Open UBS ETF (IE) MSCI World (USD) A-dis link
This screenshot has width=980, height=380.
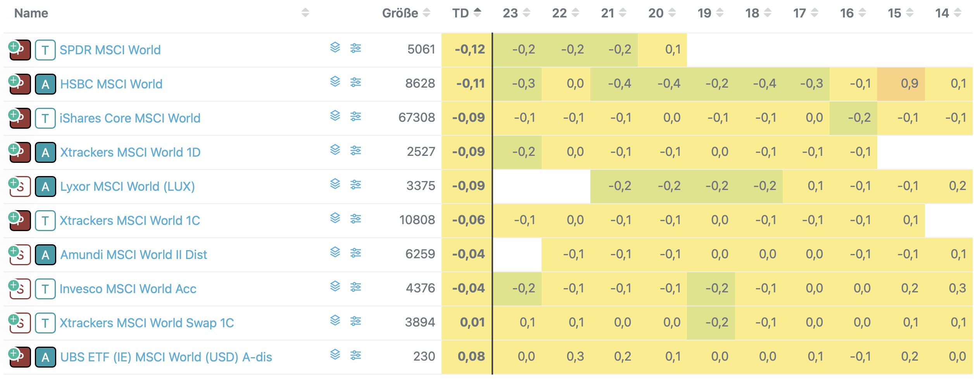(x=166, y=357)
